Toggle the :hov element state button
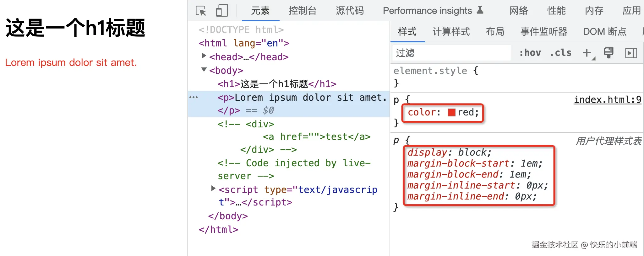Screen dimensions: 644x256 530,53
